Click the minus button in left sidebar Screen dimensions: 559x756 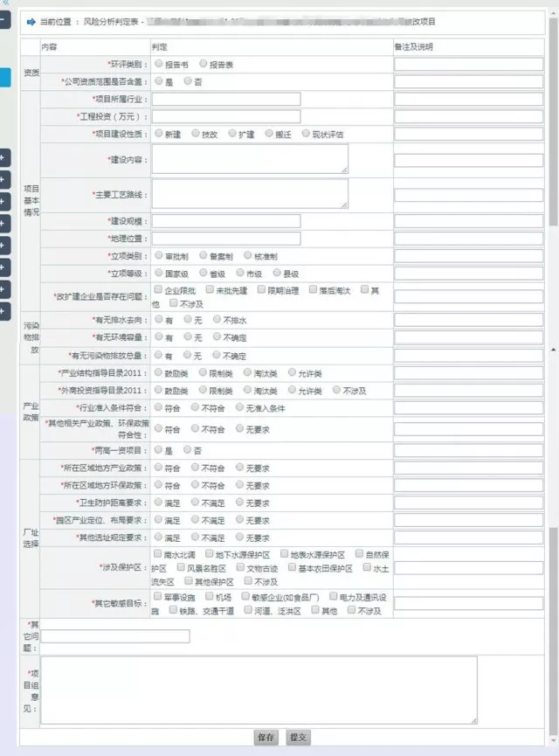pos(4,18)
